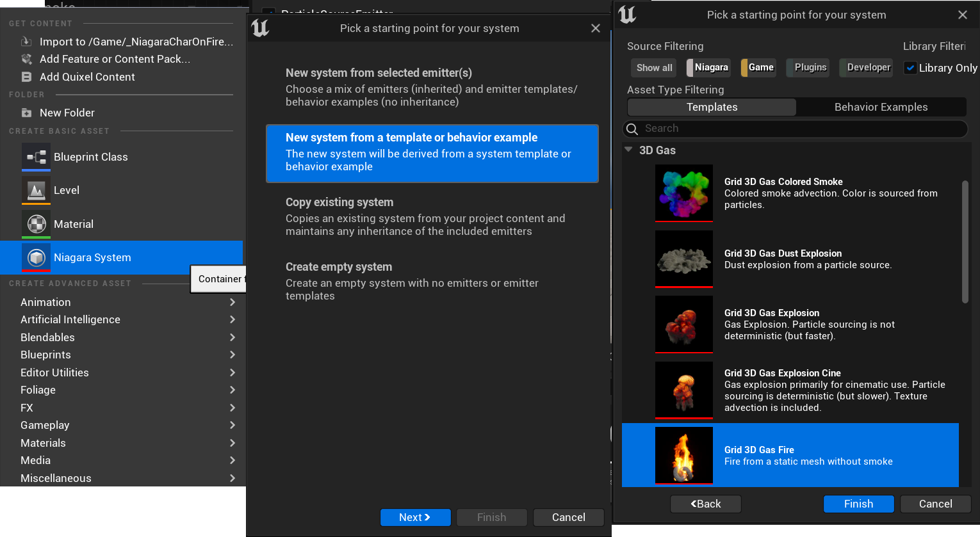This screenshot has width=980, height=537.
Task: Open the Miscellaneous advanced asset menu
Action: pos(122,478)
